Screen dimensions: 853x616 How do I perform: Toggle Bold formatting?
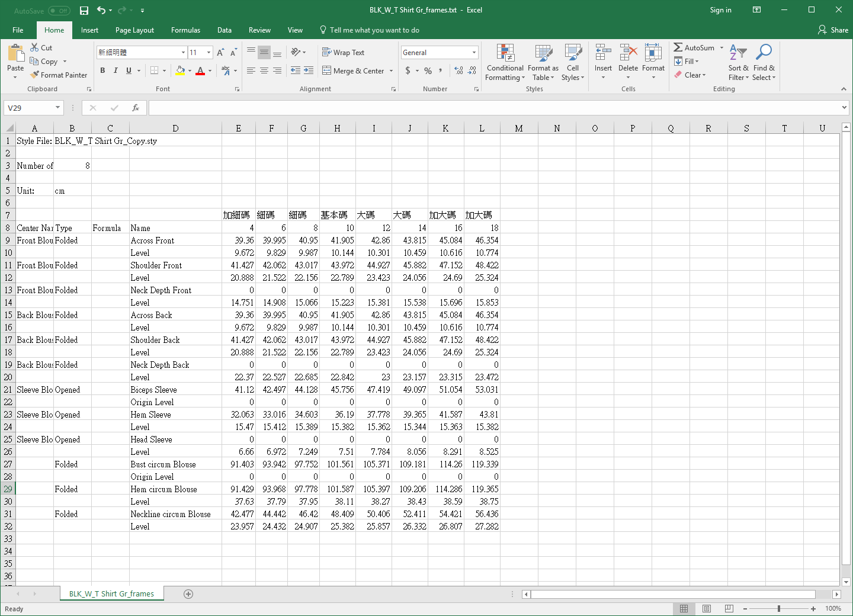click(102, 70)
